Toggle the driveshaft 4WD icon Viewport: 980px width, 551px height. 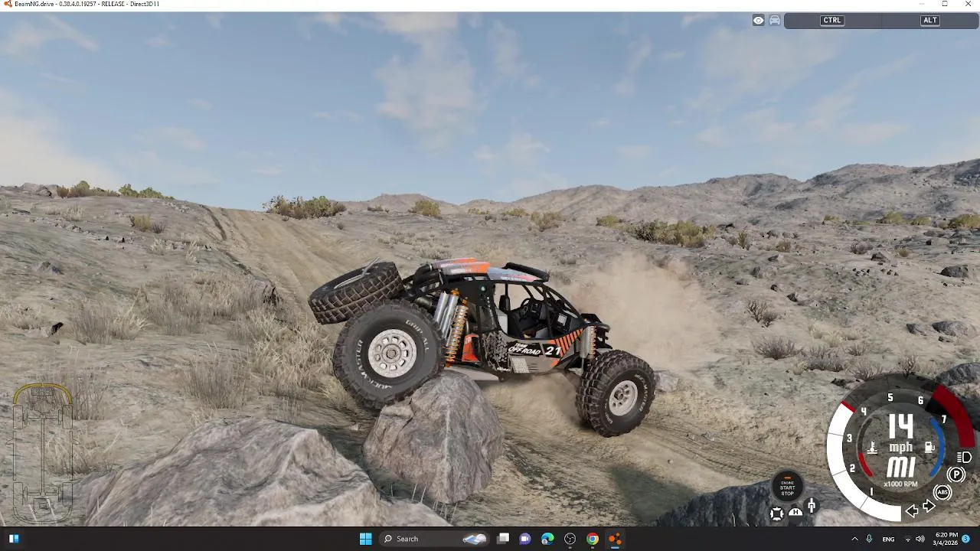point(812,506)
